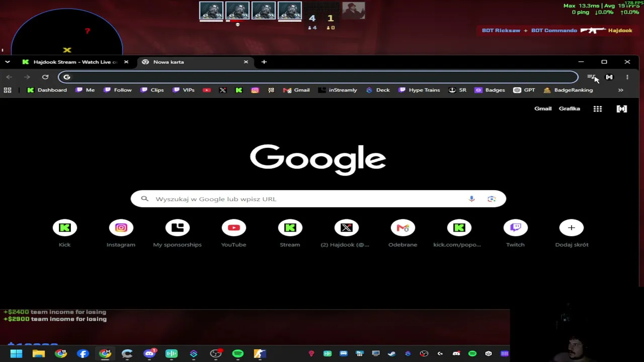The height and width of the screenshot is (362, 644).
Task: Open Facebook from the taskbar
Action: click(83, 353)
